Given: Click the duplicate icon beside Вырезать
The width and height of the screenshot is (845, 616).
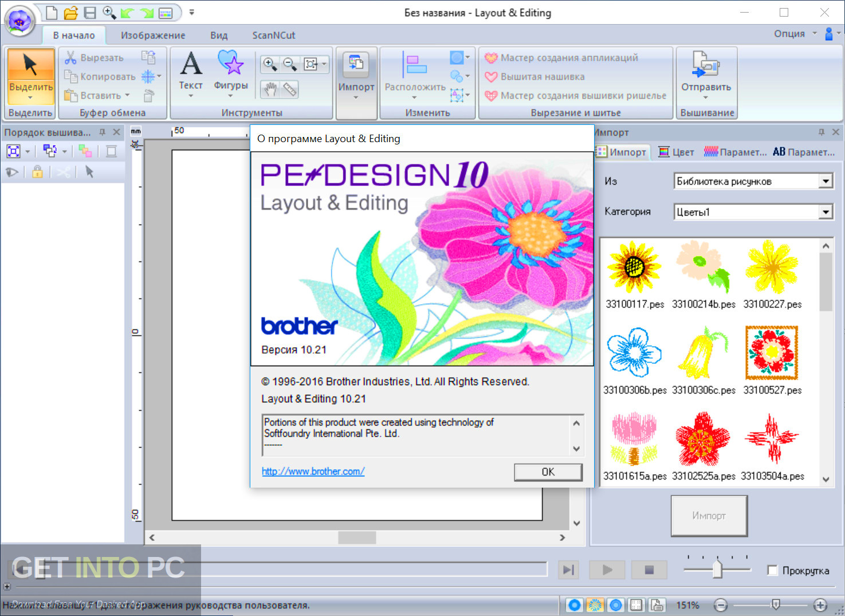Looking at the screenshot, I should [149, 57].
